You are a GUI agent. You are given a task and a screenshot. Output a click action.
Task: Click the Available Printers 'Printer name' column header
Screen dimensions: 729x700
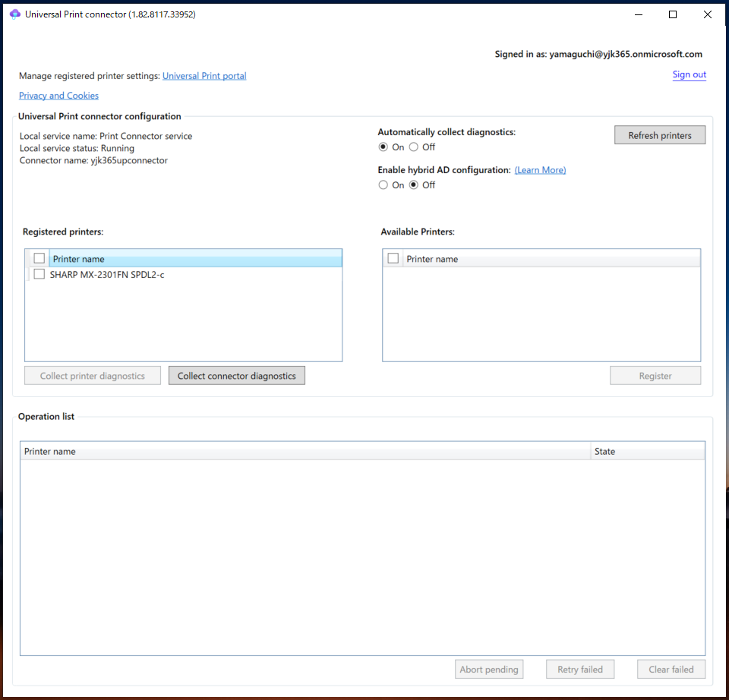(x=551, y=258)
